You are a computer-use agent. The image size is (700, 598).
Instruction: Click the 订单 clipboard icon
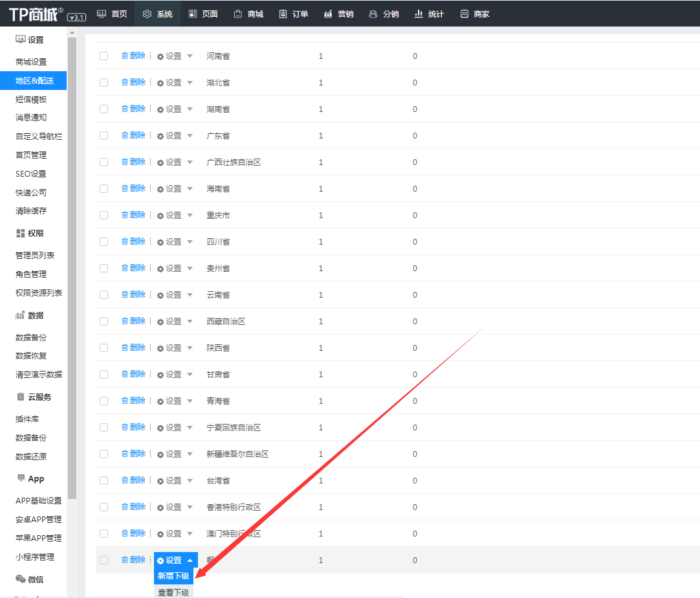click(283, 14)
